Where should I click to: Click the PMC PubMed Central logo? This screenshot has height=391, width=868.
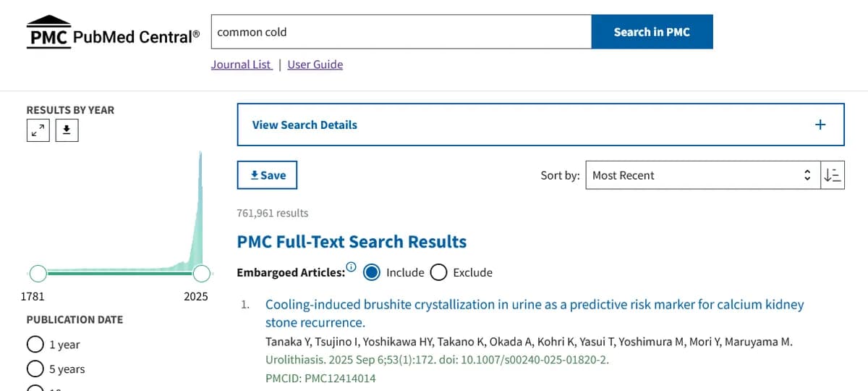tap(114, 33)
